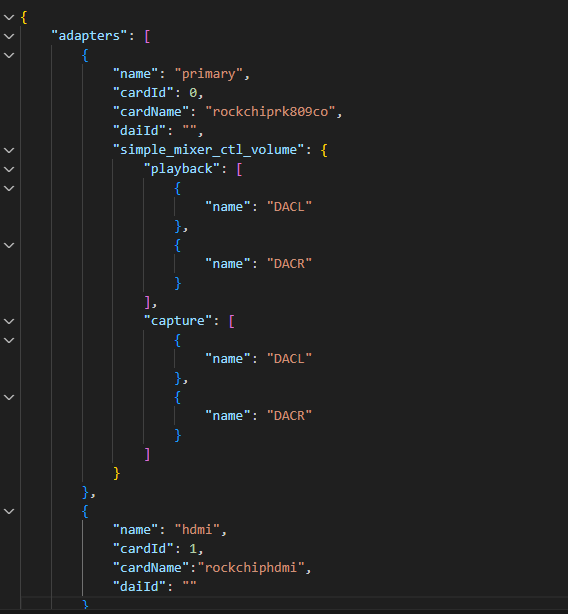Click "DACR" value under playback
Viewport: 568px width, 614px height.
click(289, 264)
